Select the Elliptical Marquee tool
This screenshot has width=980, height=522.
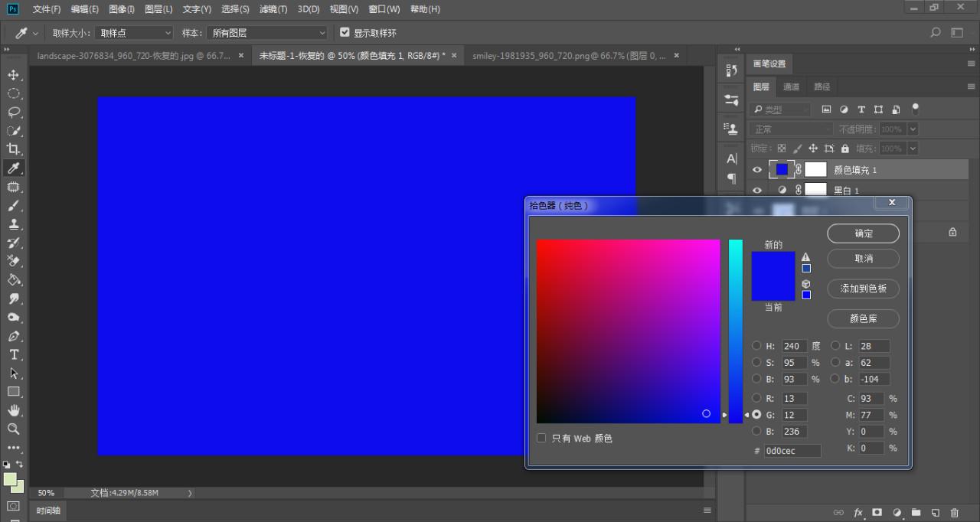click(14, 93)
